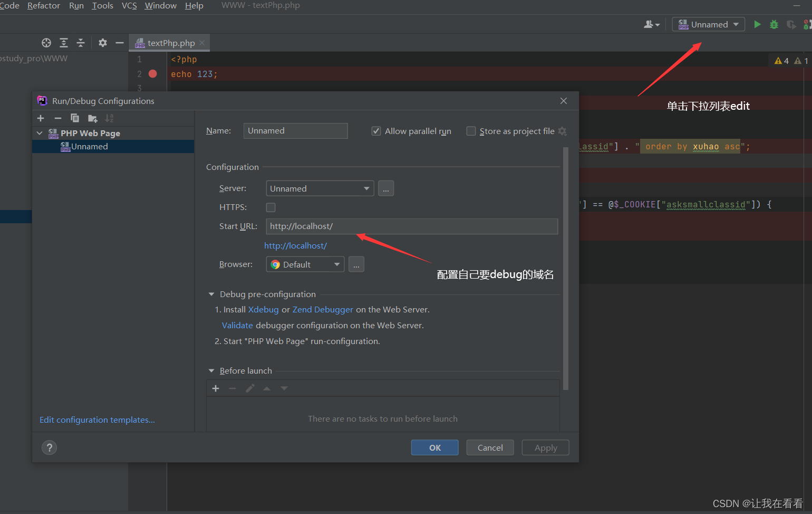Enable Store as project file checkbox
Screen dimensions: 812x514
click(x=471, y=131)
